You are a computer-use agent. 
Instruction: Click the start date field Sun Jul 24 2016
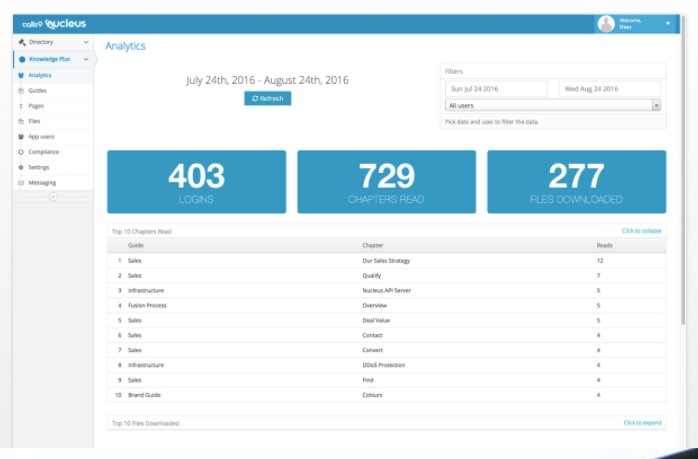[496, 89]
